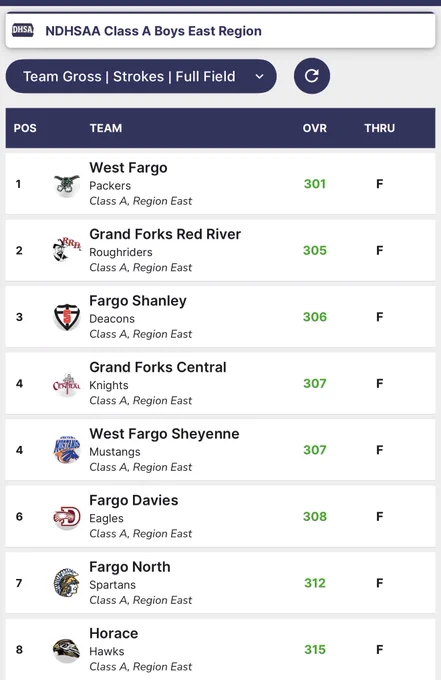Open the Team Gross Strokes Full Field dropdown

[x=141, y=76]
